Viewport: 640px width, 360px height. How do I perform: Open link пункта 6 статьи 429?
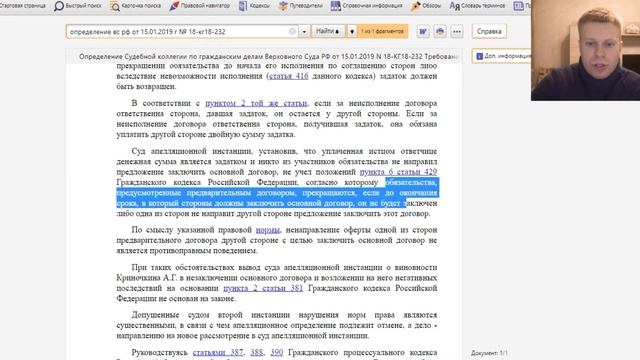(x=398, y=172)
